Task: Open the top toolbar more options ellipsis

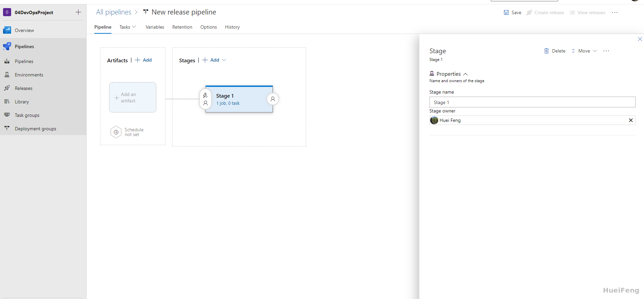Action: [x=615, y=12]
